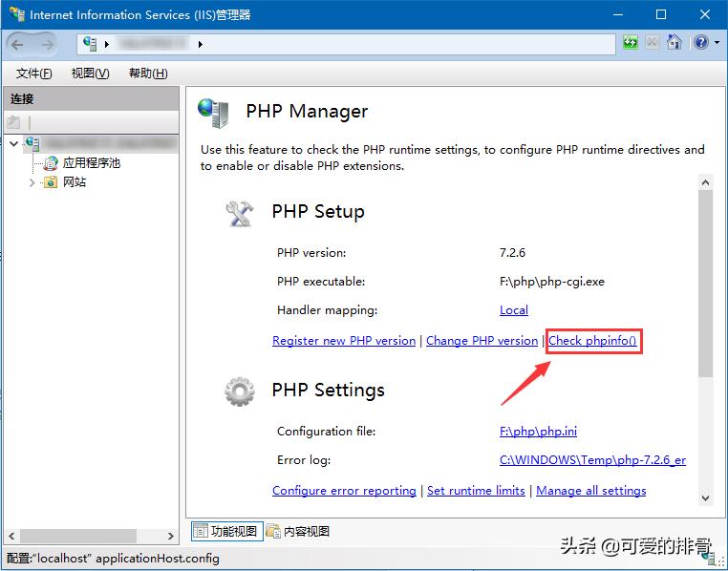Image resolution: width=728 pixels, height=571 pixels.
Task: Click Manage all settings link
Action: click(591, 491)
